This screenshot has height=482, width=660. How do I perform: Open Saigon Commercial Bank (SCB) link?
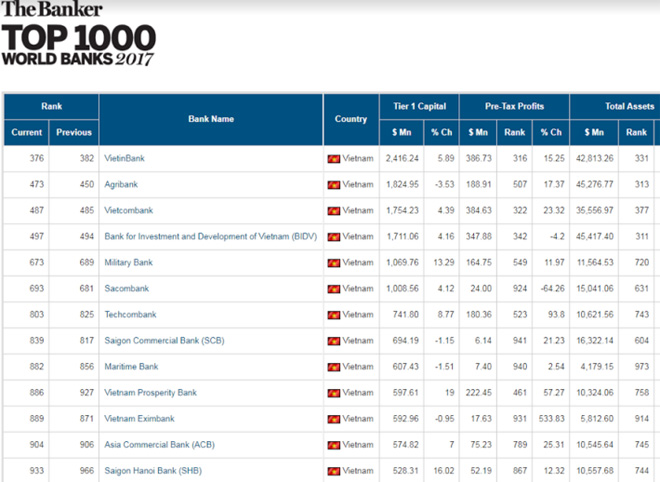164,341
